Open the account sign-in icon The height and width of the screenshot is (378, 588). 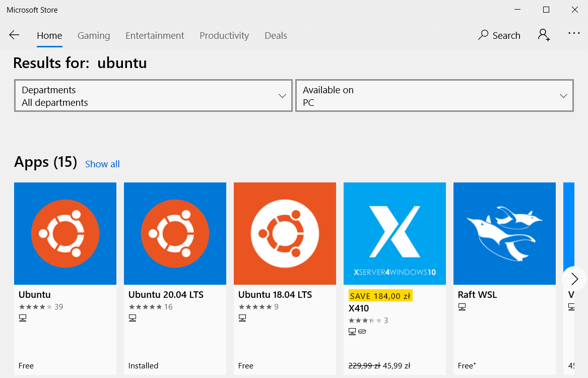544,35
